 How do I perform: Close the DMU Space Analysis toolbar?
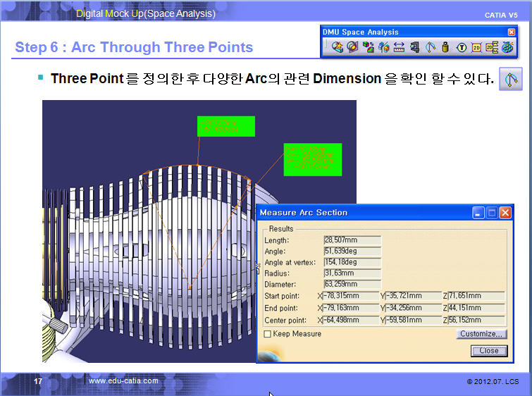pyautogui.click(x=512, y=32)
